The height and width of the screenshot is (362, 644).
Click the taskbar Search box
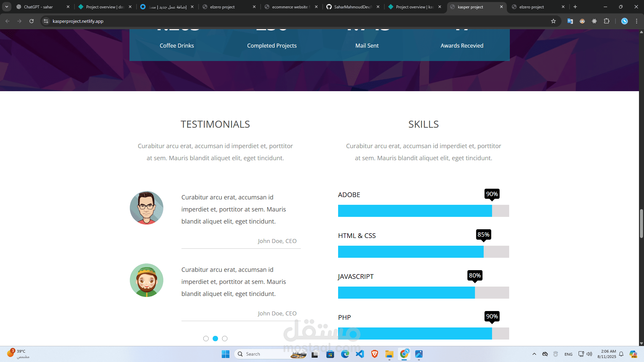click(265, 354)
